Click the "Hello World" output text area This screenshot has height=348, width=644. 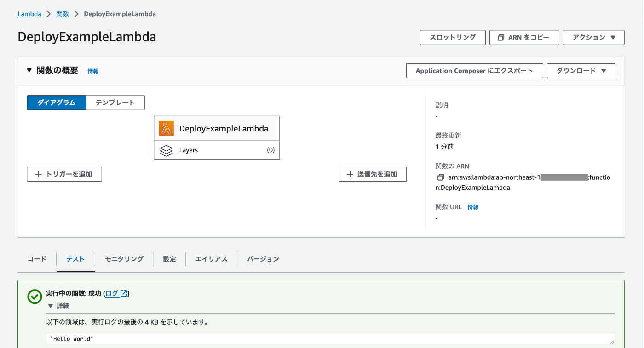coord(330,339)
